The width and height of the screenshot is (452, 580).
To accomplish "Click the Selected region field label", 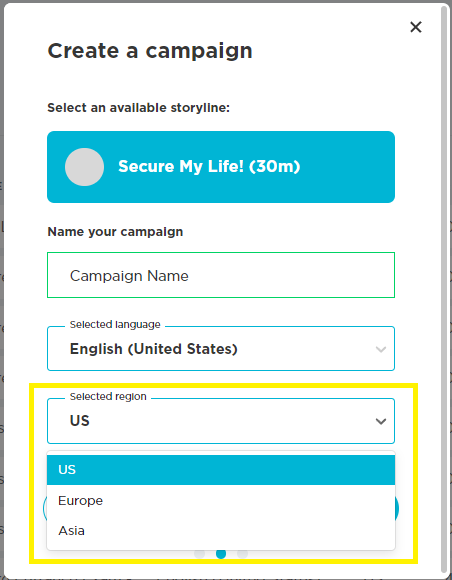I will 108,397.
